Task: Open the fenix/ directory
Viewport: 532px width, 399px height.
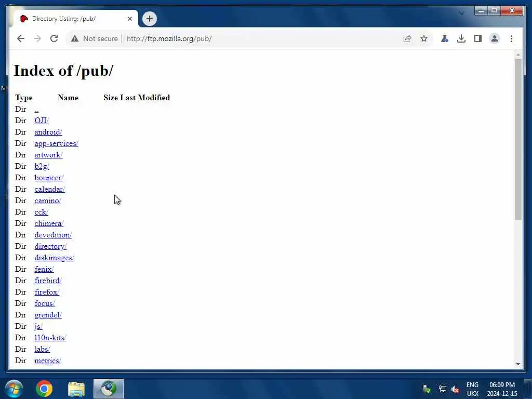Action: click(44, 270)
